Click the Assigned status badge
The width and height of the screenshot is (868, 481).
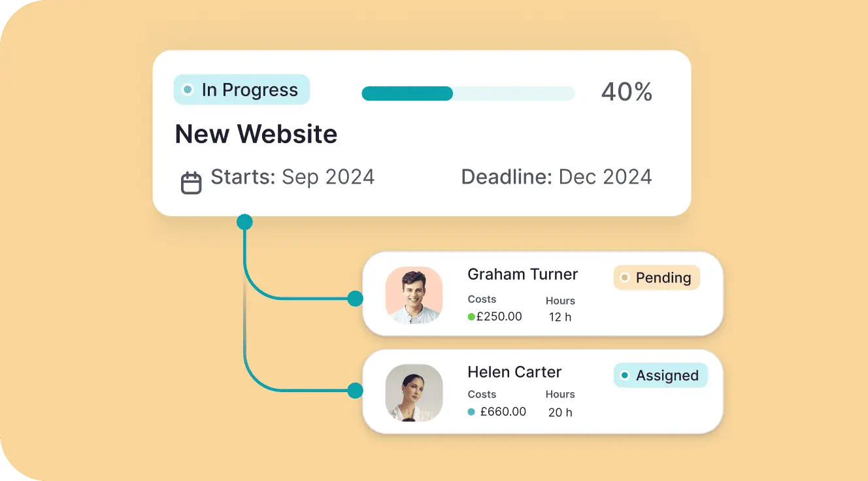click(660, 376)
